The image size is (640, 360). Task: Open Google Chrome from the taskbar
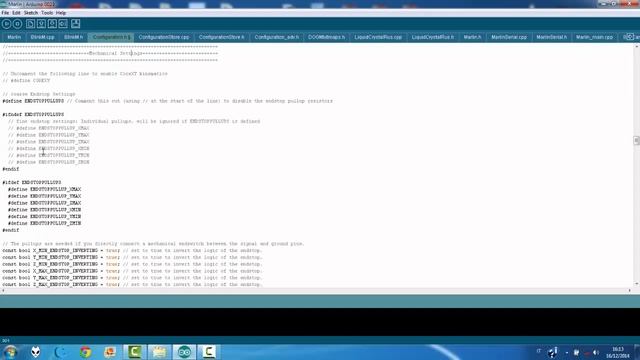85,352
